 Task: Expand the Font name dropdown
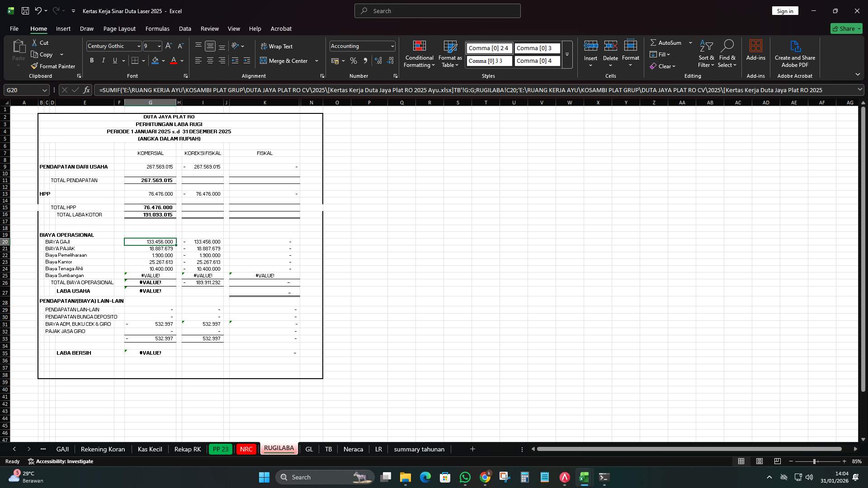[138, 46]
